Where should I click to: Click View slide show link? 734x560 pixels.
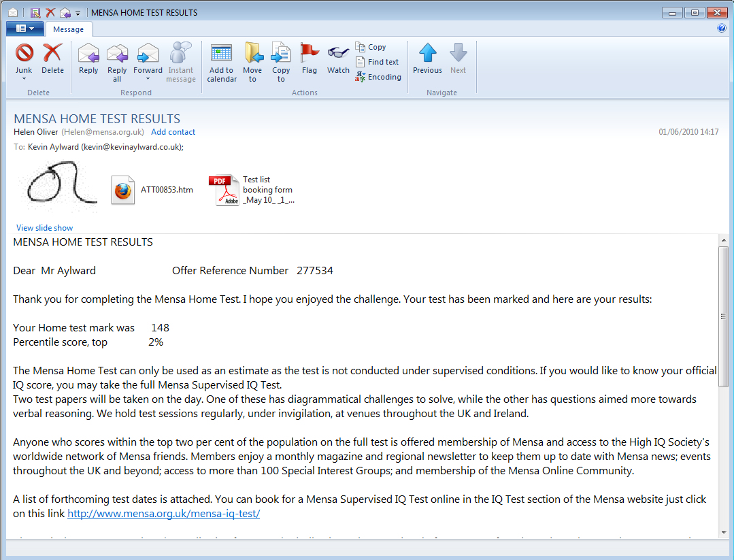[44, 228]
